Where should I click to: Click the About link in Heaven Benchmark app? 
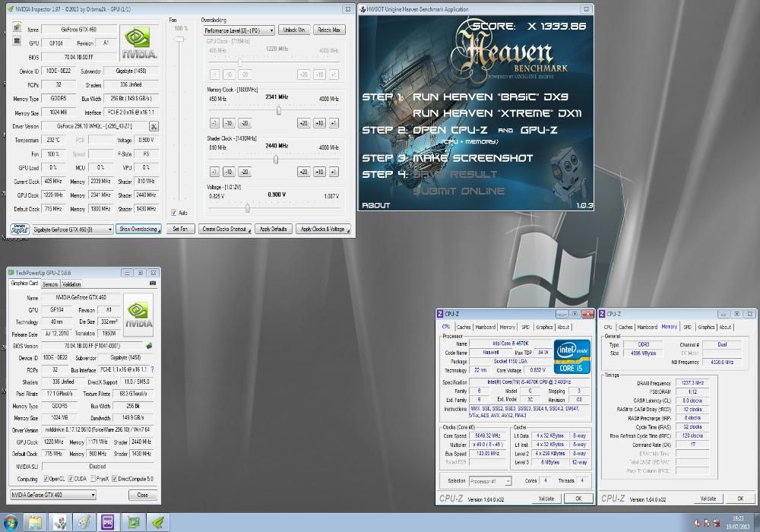376,205
